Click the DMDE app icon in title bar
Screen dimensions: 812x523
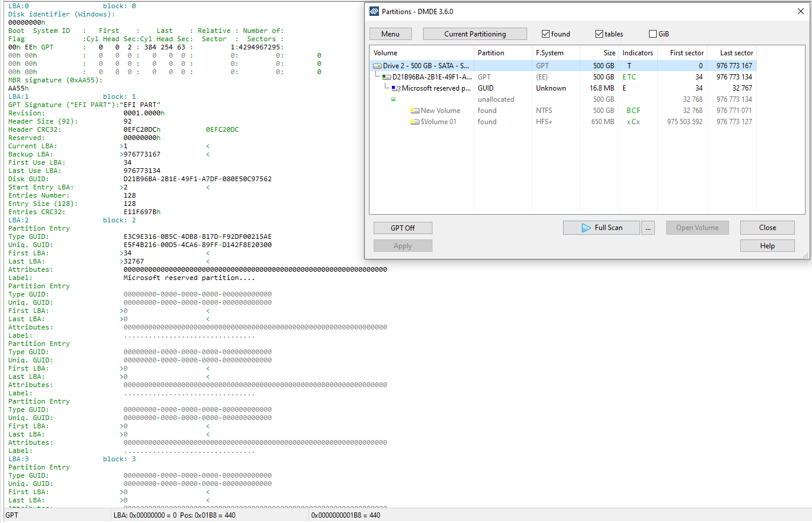(374, 11)
